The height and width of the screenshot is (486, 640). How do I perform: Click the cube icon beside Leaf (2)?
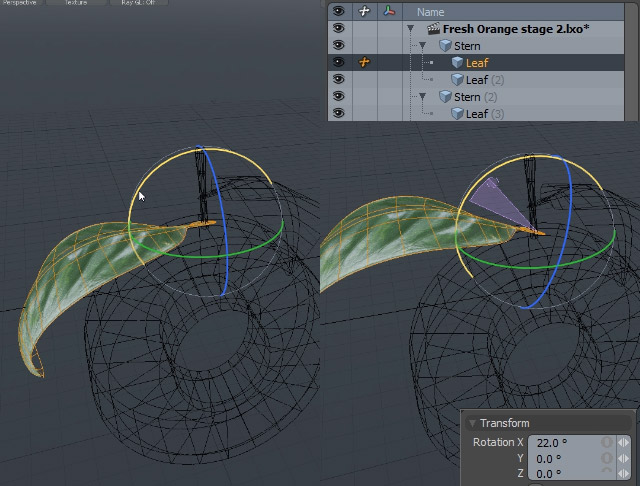458,80
